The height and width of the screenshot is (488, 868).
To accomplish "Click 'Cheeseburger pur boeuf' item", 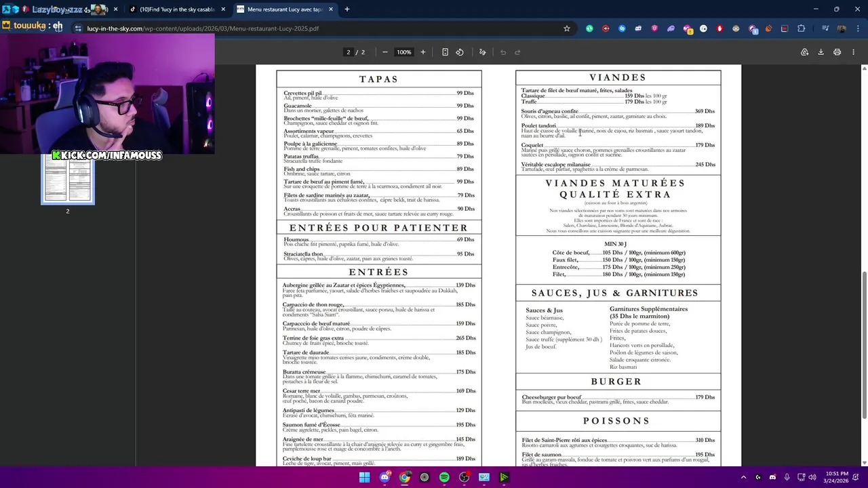I will click(552, 397).
